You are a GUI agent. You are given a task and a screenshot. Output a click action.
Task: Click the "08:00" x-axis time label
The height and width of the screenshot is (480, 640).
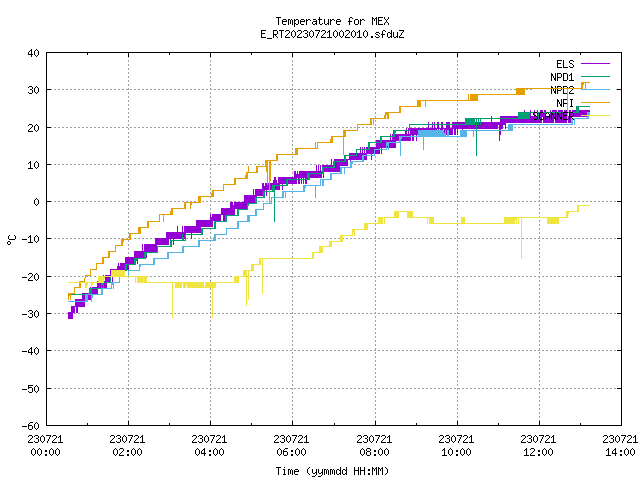[x=374, y=452]
